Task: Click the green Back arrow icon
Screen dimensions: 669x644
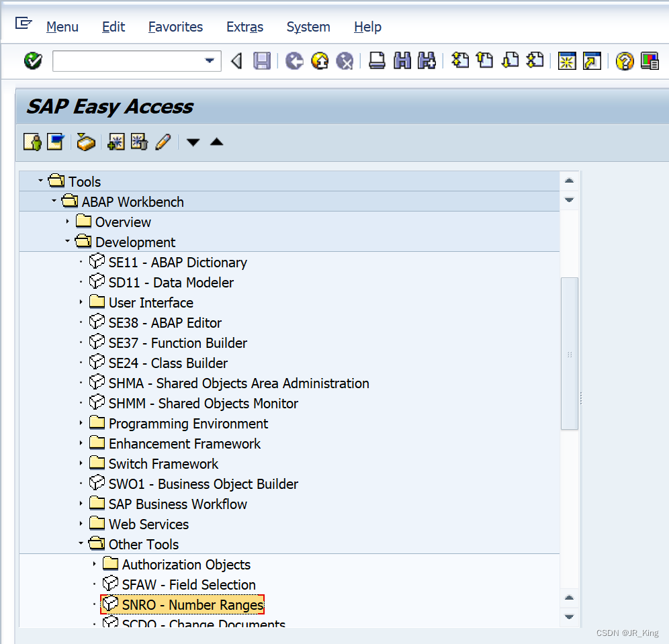Action: click(x=294, y=61)
